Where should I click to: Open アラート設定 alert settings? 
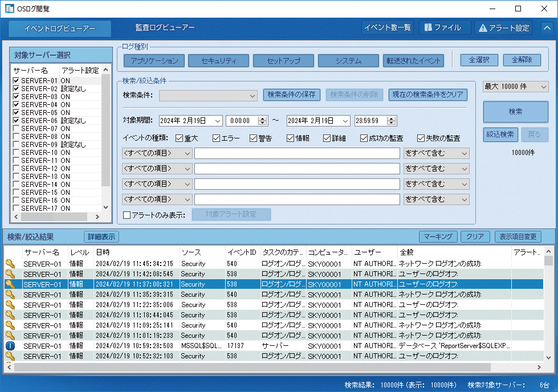click(x=503, y=28)
